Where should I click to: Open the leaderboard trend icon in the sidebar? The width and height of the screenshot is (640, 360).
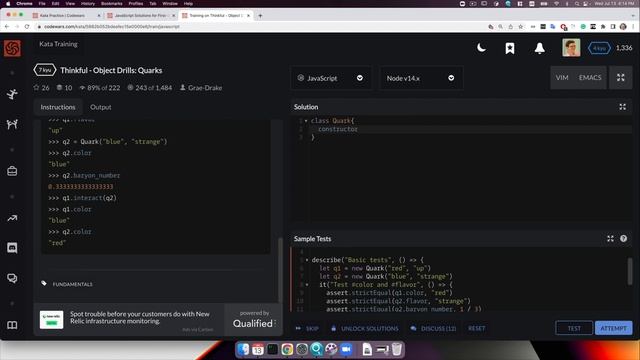click(12, 218)
